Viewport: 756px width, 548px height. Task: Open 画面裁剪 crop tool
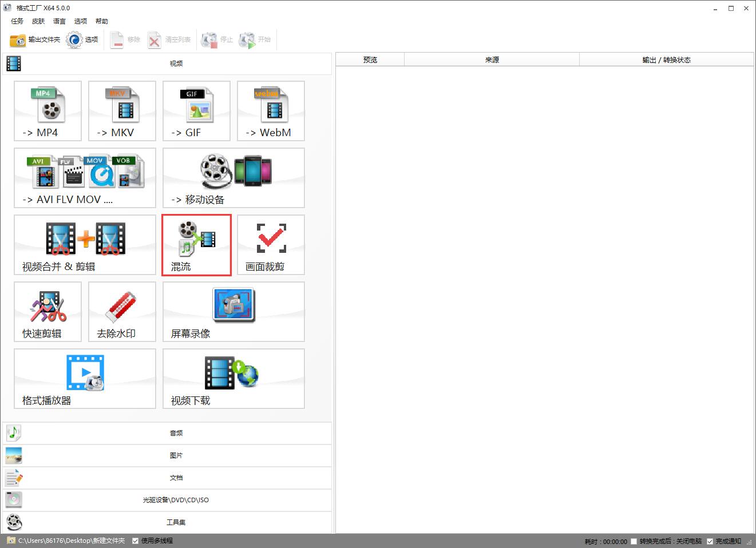click(x=271, y=245)
